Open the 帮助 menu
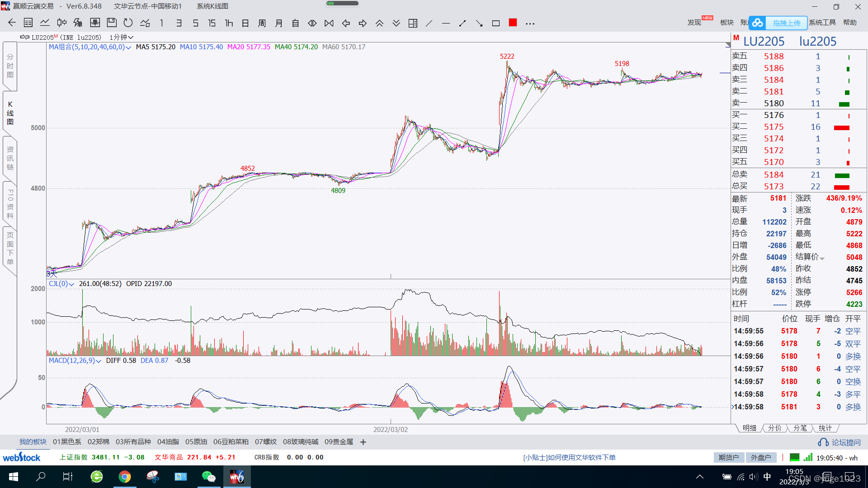This screenshot has width=868, height=488. click(x=850, y=23)
